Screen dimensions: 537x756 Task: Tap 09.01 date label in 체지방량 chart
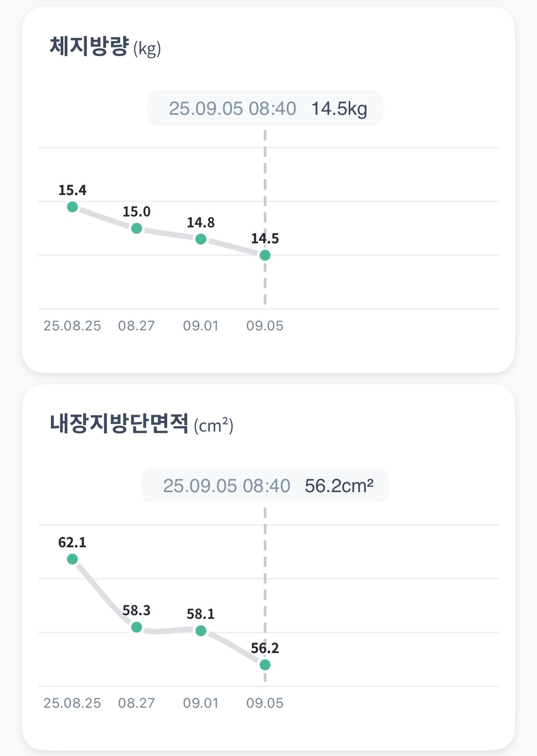[201, 326]
